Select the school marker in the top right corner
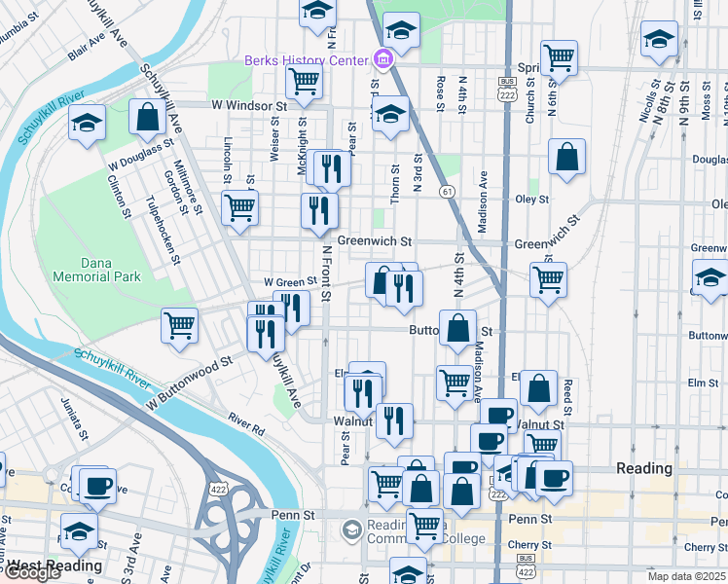728x584 pixels. click(x=659, y=40)
